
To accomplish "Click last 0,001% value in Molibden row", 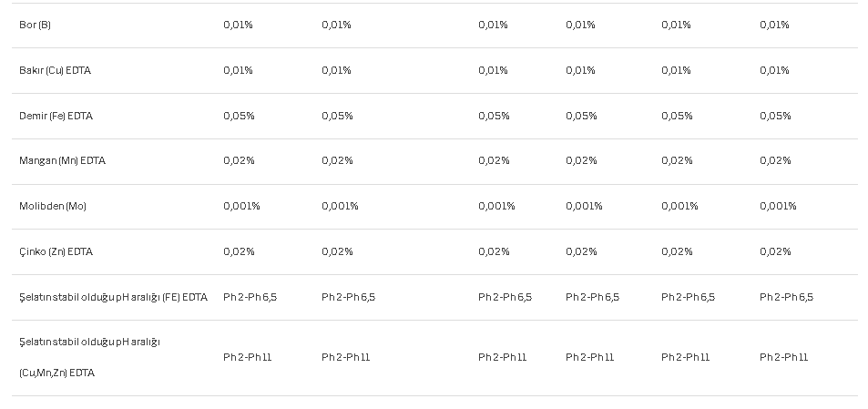I will pyautogui.click(x=779, y=206).
